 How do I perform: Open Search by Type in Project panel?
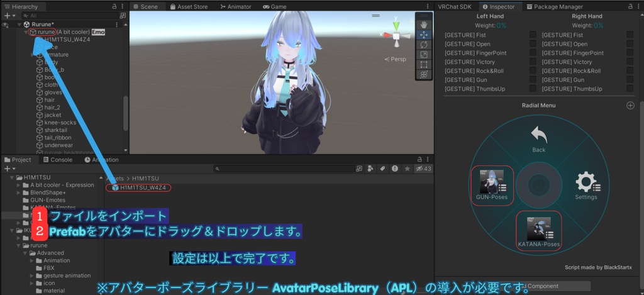pos(370,169)
